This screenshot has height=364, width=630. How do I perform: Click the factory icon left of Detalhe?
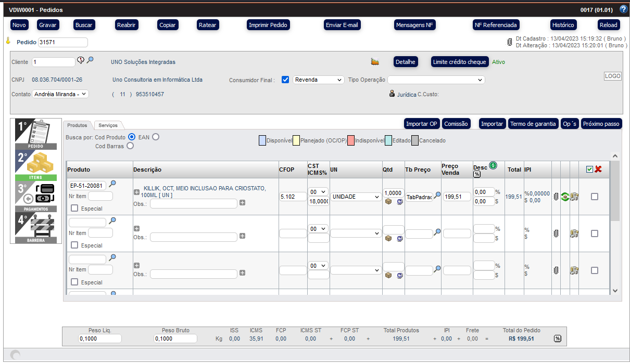pos(375,62)
